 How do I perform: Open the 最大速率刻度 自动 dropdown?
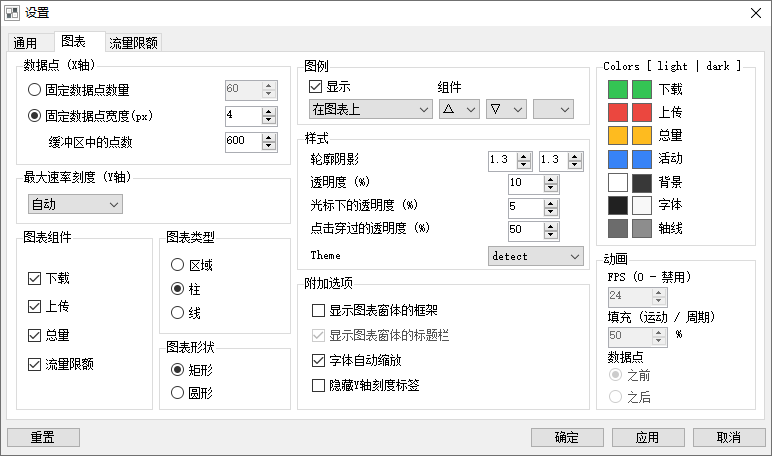coord(75,204)
